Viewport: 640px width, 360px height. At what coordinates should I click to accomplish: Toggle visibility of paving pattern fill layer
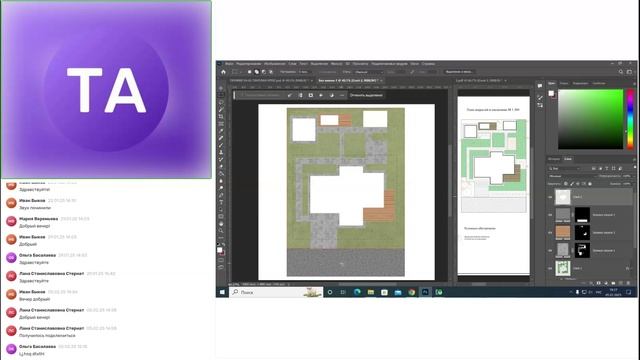coord(550,251)
